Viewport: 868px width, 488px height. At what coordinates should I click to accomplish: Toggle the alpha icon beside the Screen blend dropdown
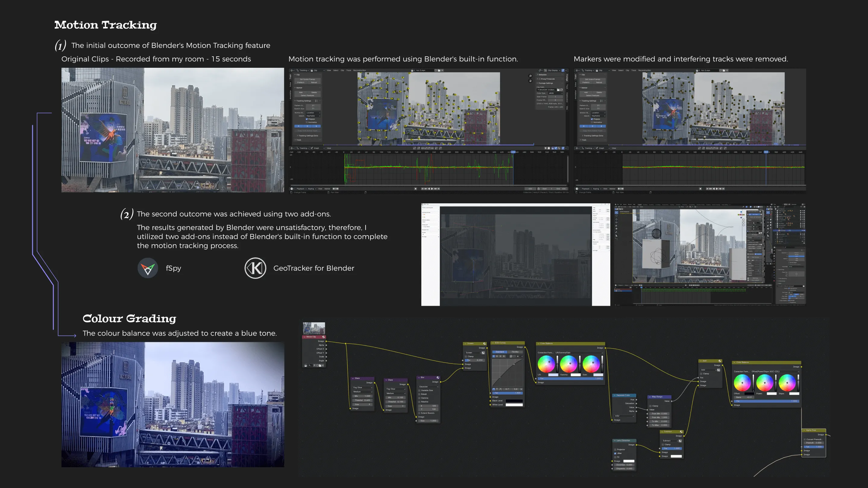[483, 353]
